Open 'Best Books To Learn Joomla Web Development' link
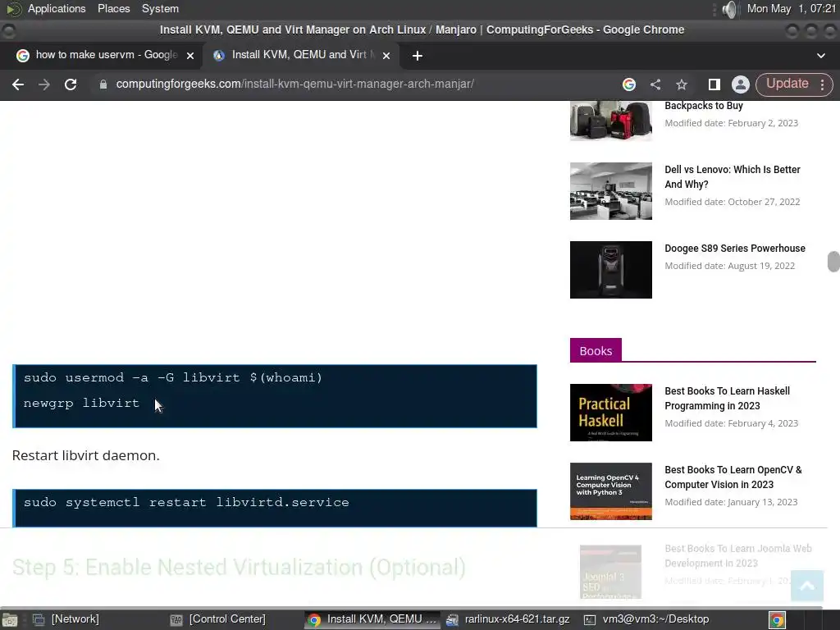The image size is (840, 630). [738, 555]
